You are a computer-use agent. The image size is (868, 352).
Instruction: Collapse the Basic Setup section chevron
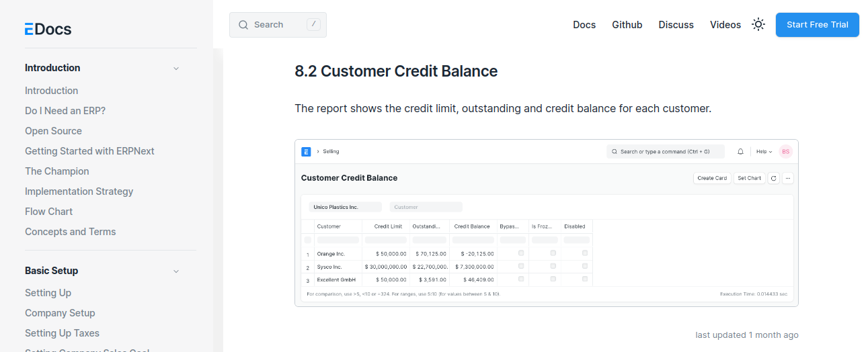click(176, 271)
